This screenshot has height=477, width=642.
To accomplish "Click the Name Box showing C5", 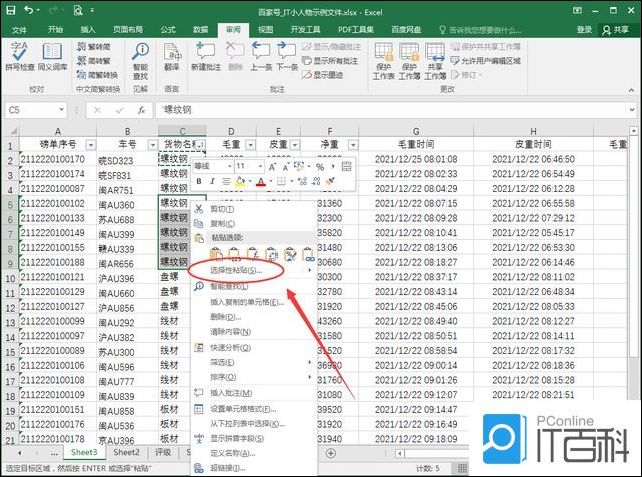I will click(36, 110).
